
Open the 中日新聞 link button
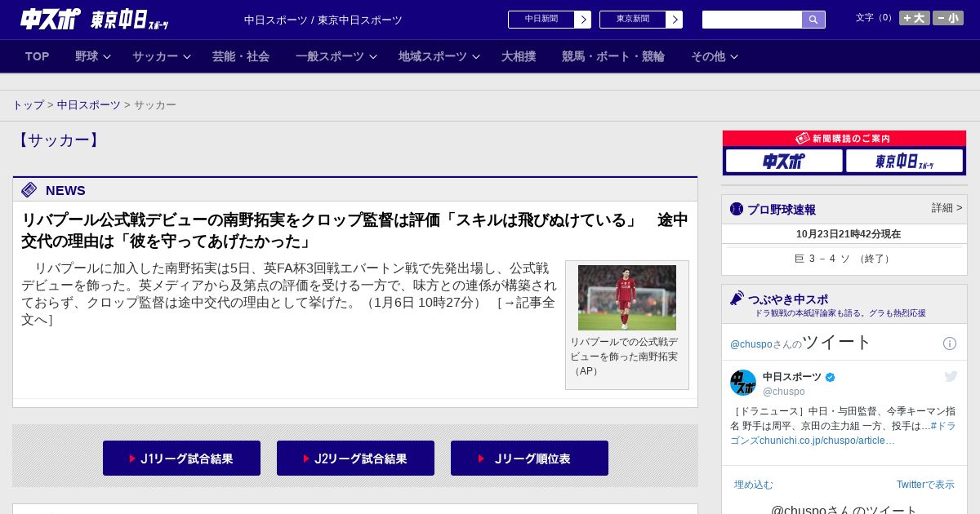[541, 20]
